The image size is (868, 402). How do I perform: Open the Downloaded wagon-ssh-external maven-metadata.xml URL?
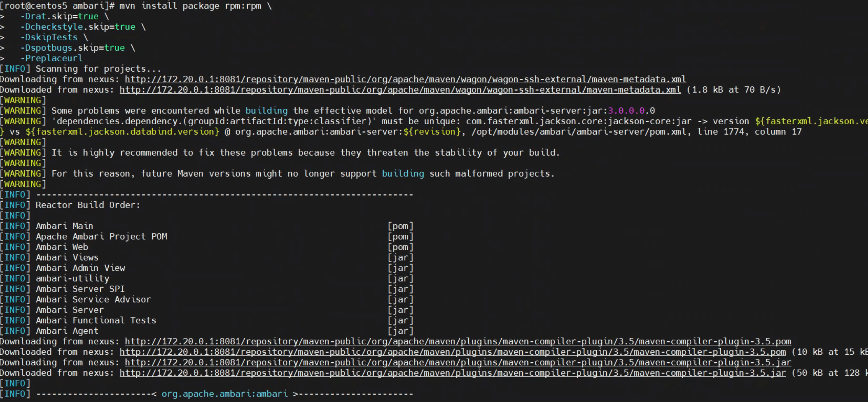pyautogui.click(x=400, y=89)
